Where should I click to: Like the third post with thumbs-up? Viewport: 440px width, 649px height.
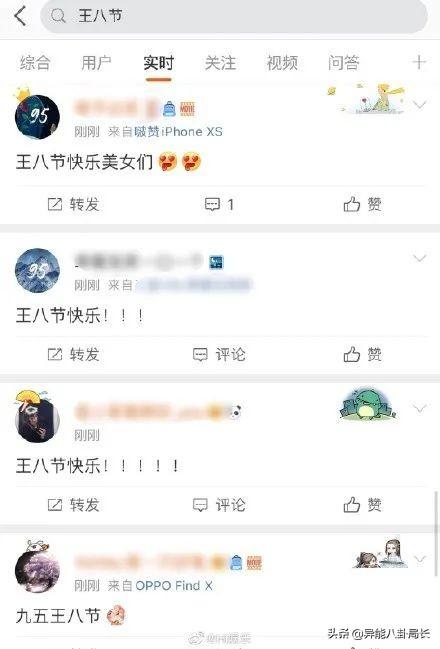tap(352, 505)
